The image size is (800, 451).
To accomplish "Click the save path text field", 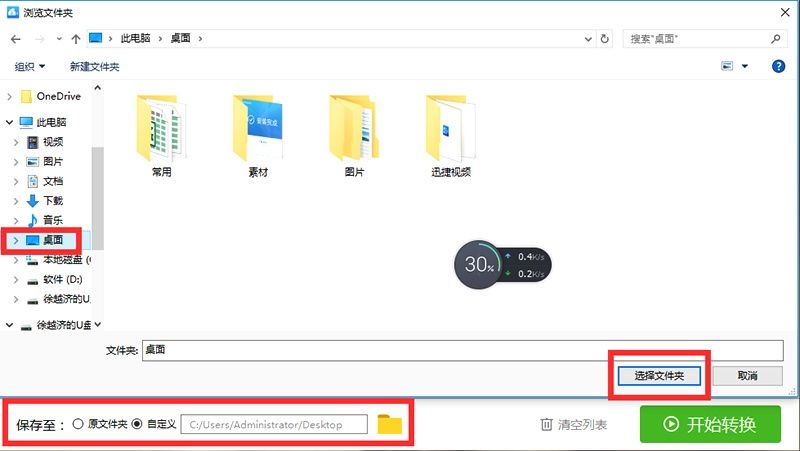I will coord(274,424).
